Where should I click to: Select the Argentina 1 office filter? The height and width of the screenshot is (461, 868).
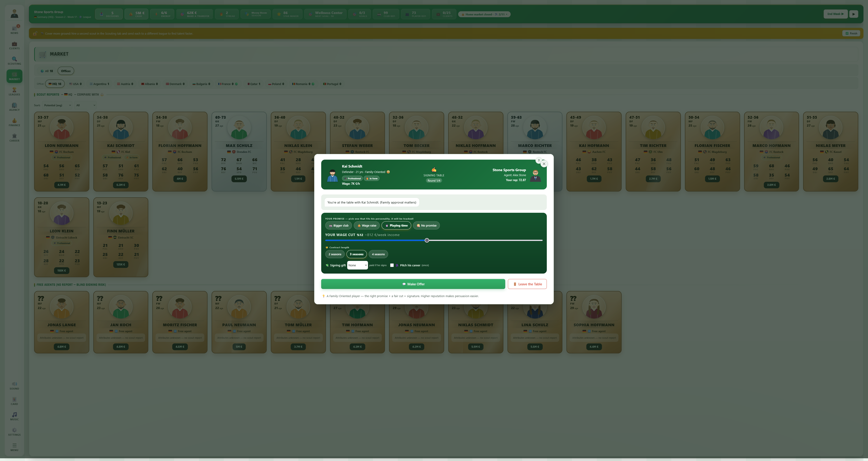pyautogui.click(x=99, y=84)
